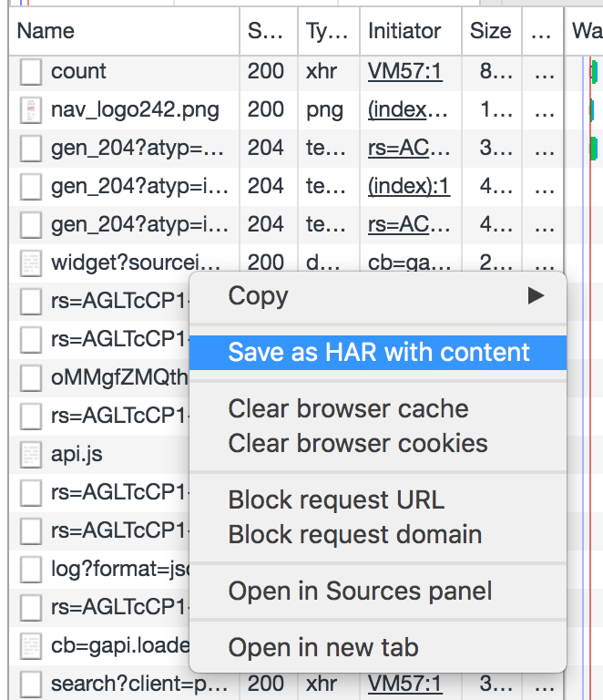The height and width of the screenshot is (700, 603).
Task: Click file icon next to nav_logo242.png
Action: (x=31, y=110)
